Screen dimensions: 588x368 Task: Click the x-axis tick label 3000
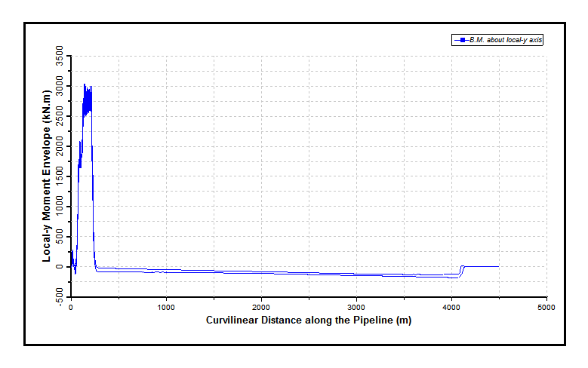coord(356,308)
